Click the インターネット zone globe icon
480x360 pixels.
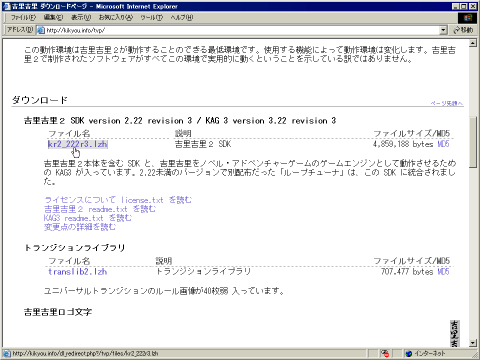[409, 353]
